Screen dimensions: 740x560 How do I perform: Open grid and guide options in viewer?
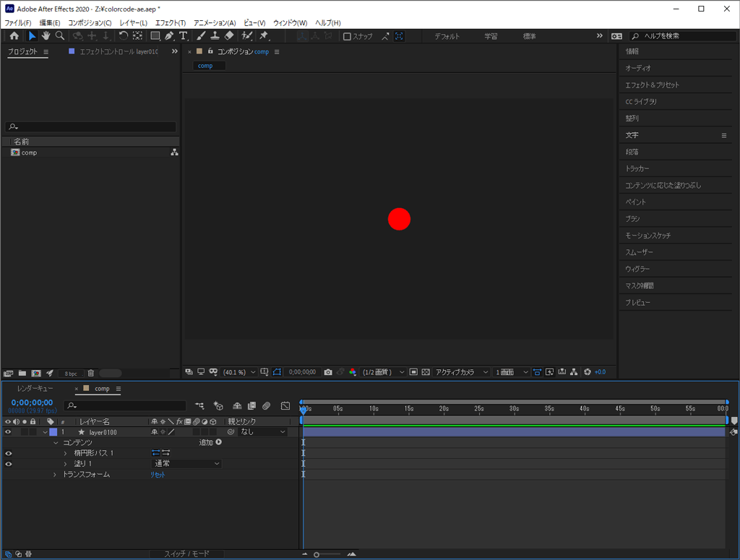tap(264, 372)
